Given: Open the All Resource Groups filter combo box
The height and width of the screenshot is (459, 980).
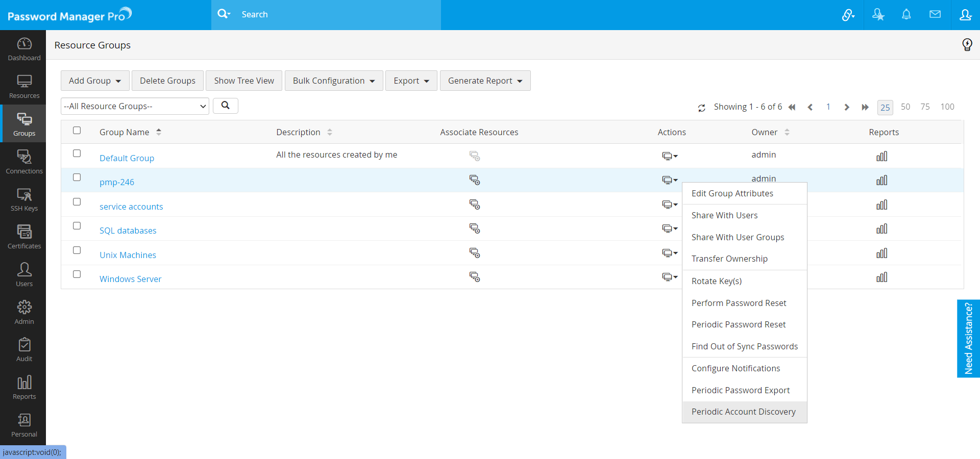Looking at the screenshot, I should [135, 106].
